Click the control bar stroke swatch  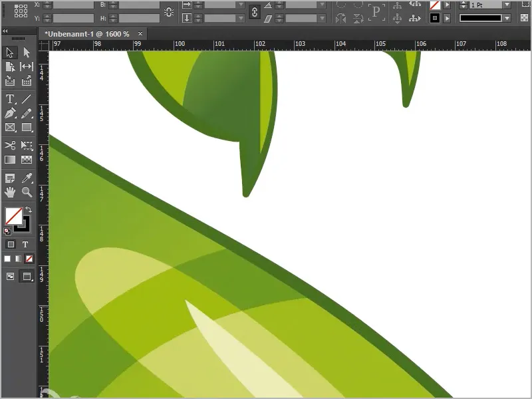coord(435,18)
